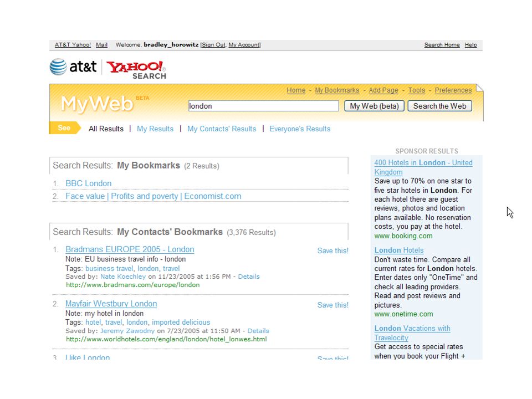
Task: Sign Out of bradley_horowitz account
Action: [x=213, y=45]
